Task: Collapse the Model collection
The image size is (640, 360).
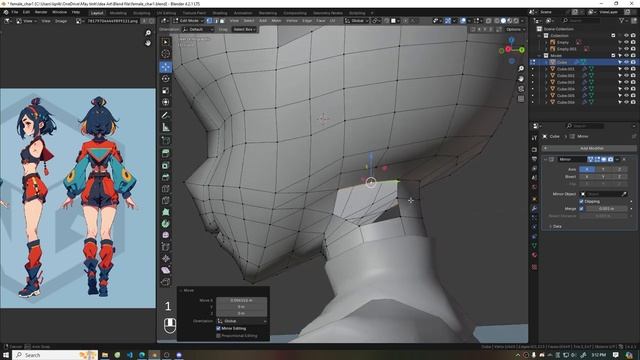Action: [x=540, y=56]
